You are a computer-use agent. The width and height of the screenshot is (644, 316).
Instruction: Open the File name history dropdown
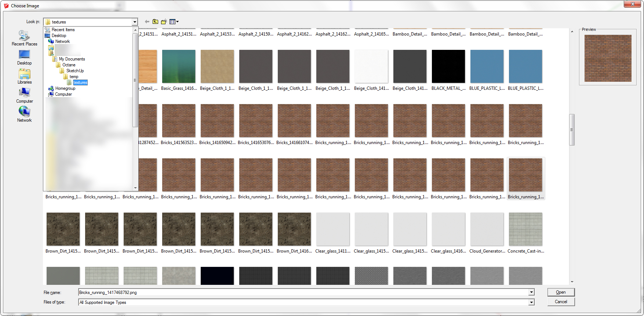coord(531,293)
